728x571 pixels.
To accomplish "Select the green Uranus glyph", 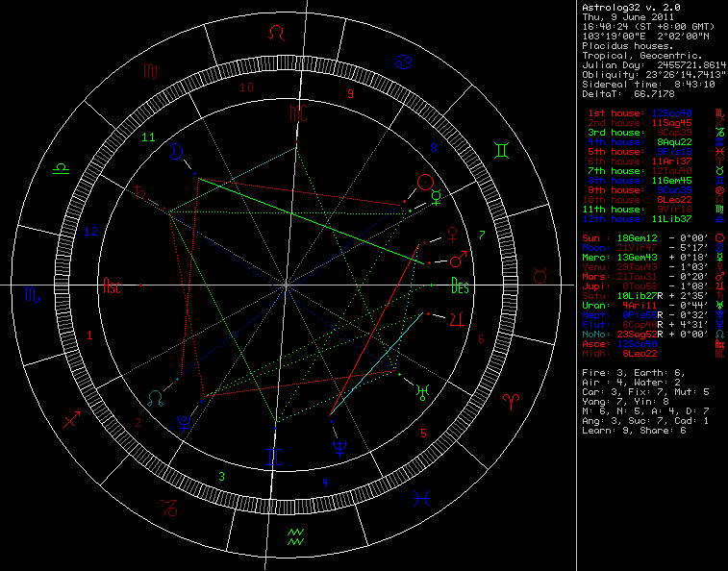I will point(423,391).
